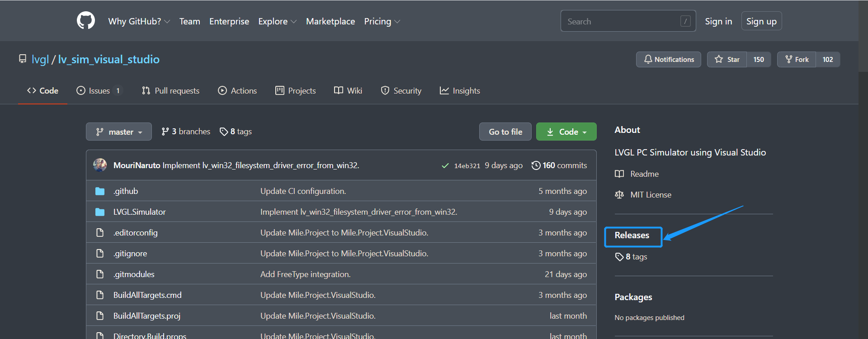Viewport: 868px width, 339px height.
Task: Click the Search input field
Action: (622, 21)
